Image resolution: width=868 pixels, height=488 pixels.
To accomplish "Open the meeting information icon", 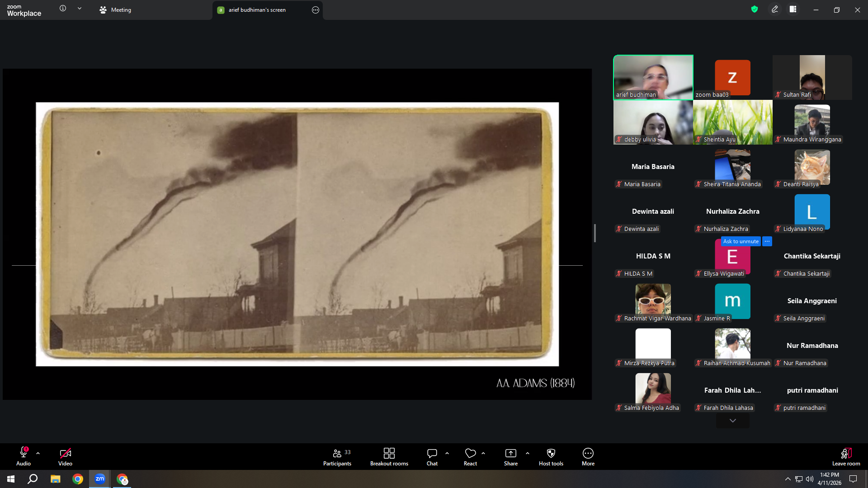I will click(63, 9).
